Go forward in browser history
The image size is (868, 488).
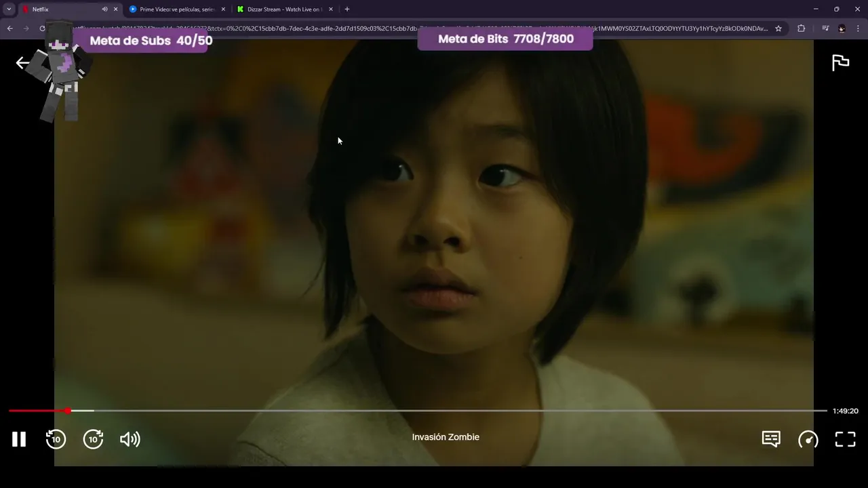point(26,28)
